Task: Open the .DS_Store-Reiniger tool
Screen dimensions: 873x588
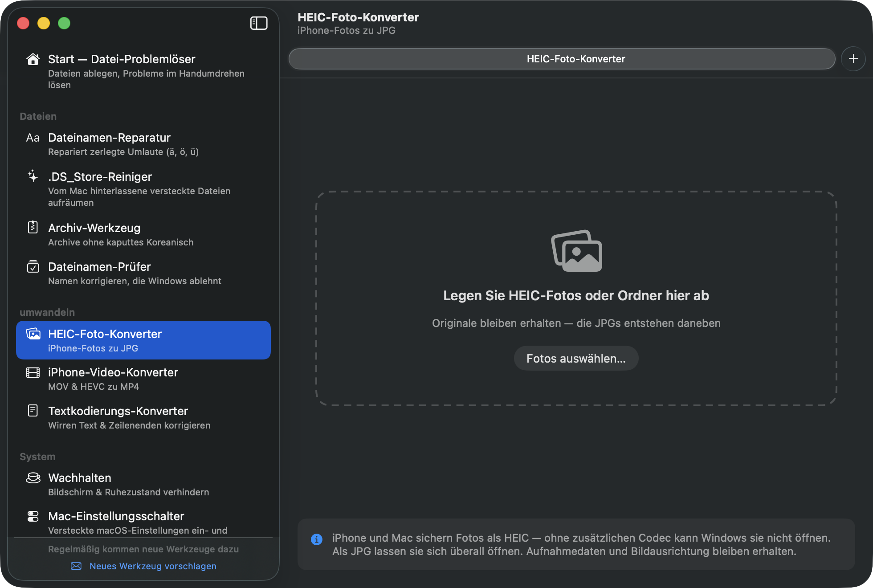Action: 143,189
